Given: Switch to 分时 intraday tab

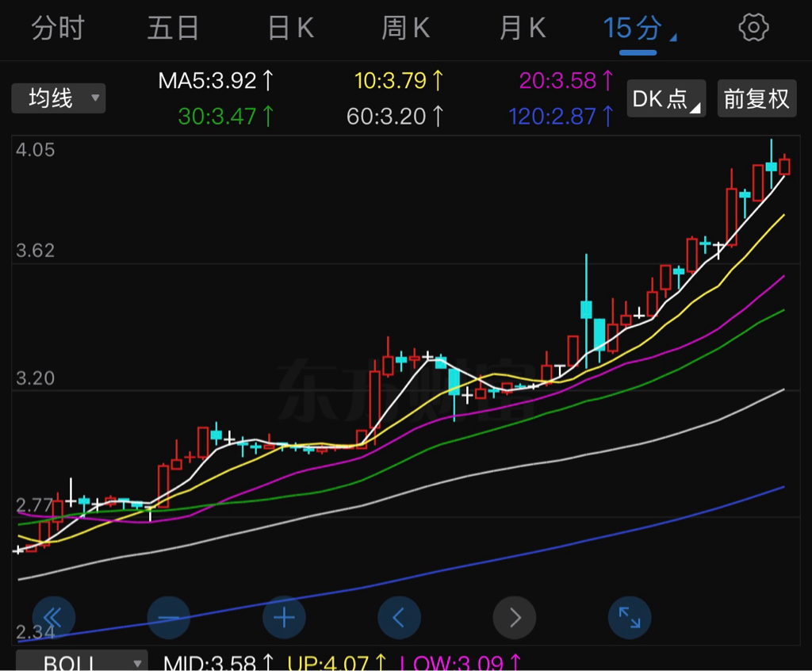Looking at the screenshot, I should tap(57, 28).
